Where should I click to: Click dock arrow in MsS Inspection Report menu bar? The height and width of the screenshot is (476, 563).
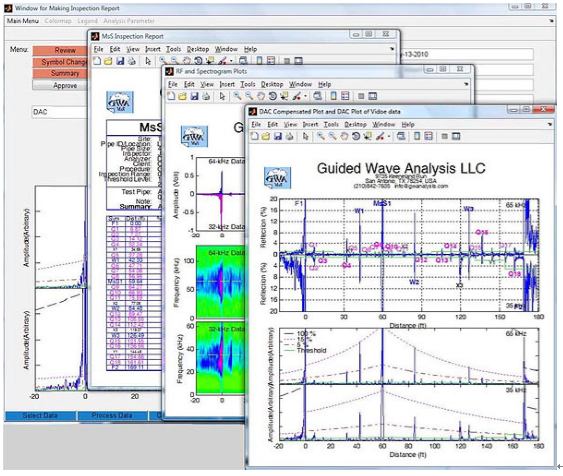coord(392,49)
